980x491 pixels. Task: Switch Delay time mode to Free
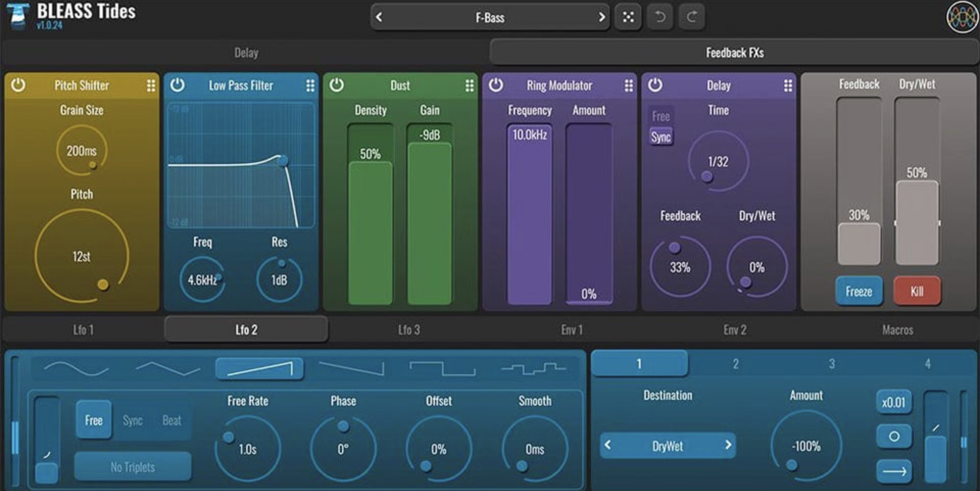661,116
